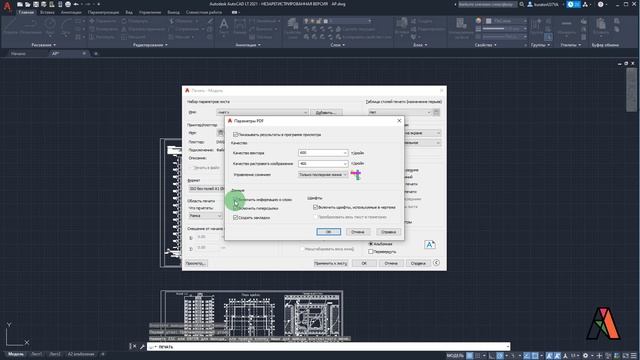Viewport: 640px width, 360px height.
Task: Click 'Справка' button in PDF options dialog
Action: [x=388, y=232]
